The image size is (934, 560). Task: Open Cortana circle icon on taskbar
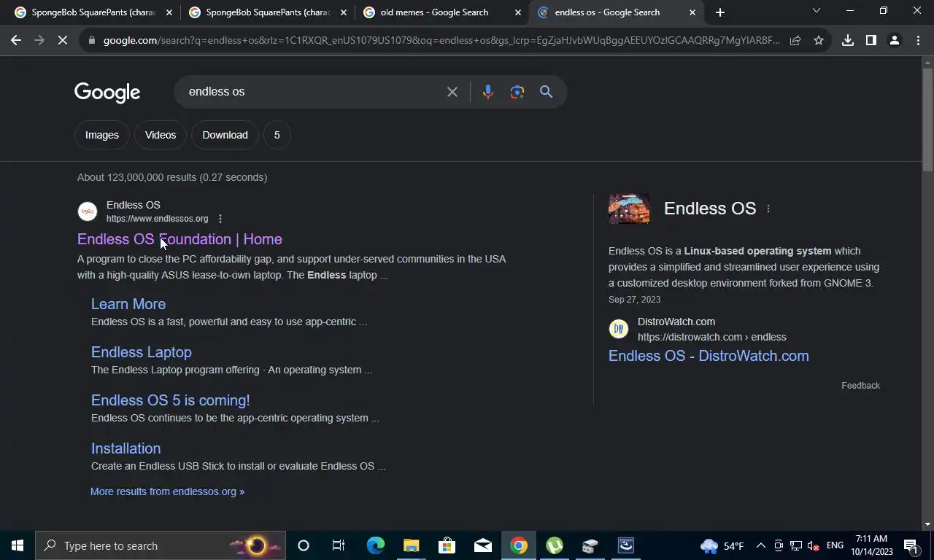(304, 545)
